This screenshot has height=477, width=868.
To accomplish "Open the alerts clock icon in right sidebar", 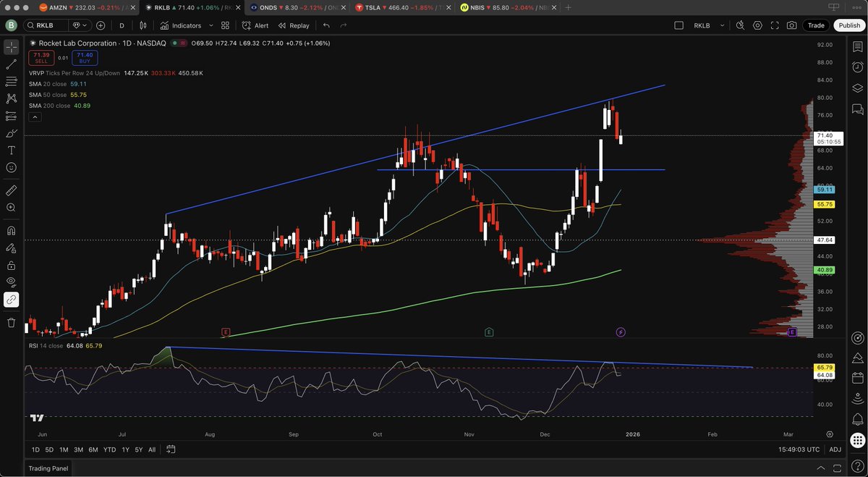I will point(857,68).
